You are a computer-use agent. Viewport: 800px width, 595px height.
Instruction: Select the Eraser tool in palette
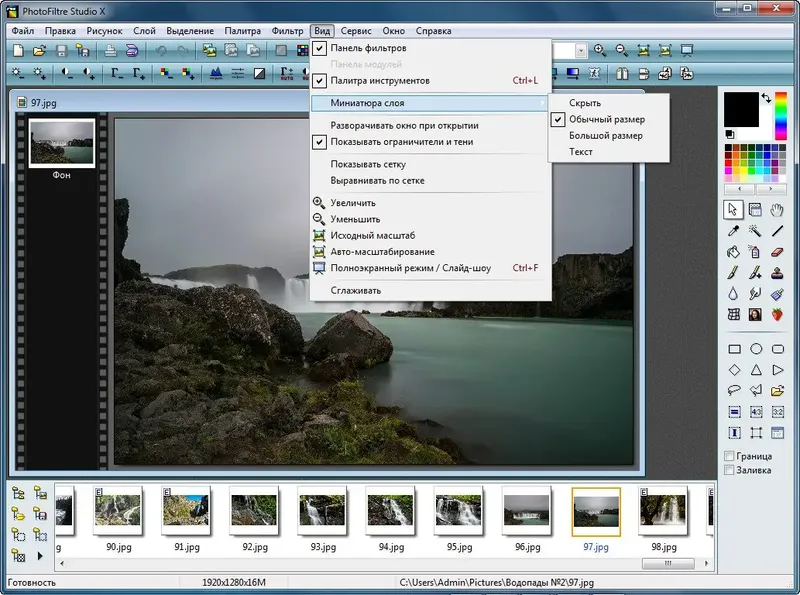point(778,252)
